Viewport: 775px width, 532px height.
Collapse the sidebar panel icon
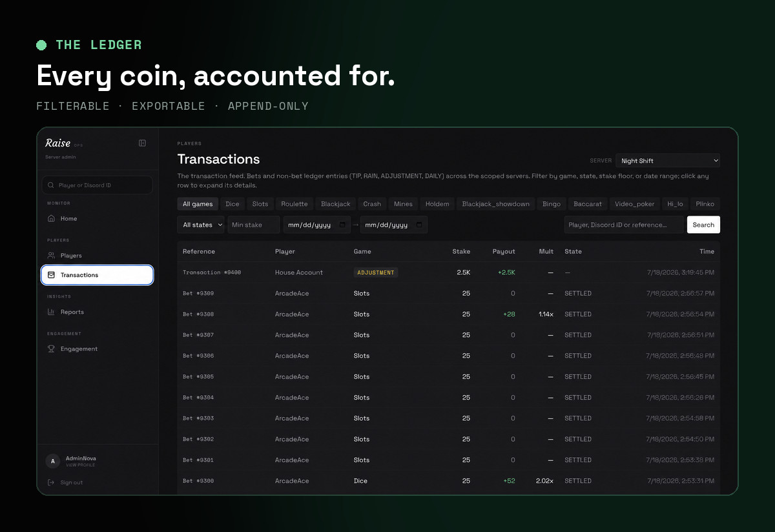tap(142, 143)
